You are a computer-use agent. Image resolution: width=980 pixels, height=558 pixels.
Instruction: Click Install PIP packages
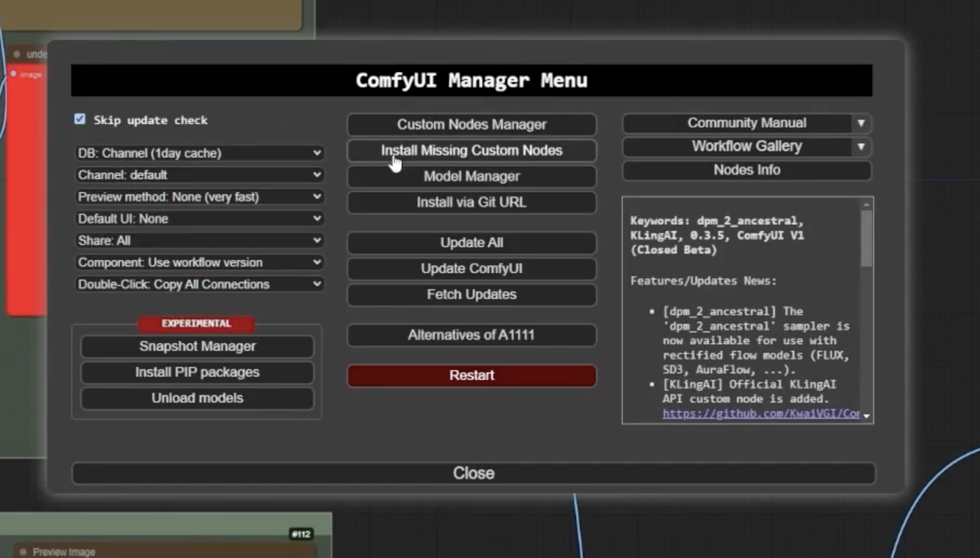[x=198, y=372]
